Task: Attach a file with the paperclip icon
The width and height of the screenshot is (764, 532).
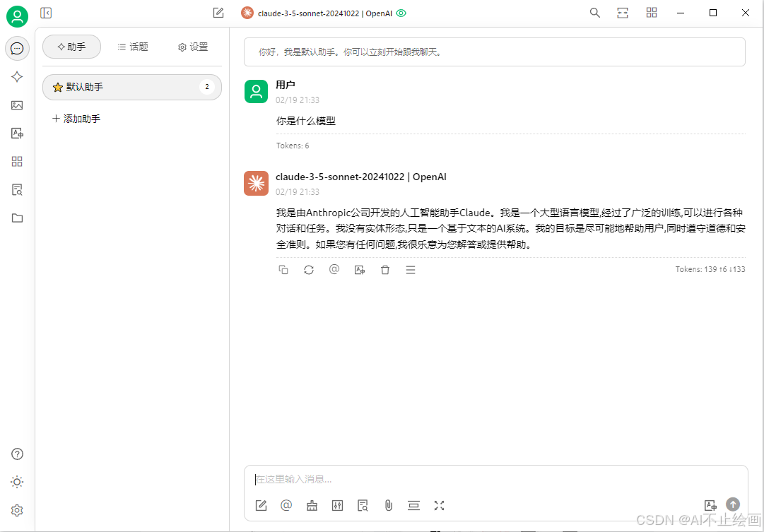Action: tap(388, 505)
